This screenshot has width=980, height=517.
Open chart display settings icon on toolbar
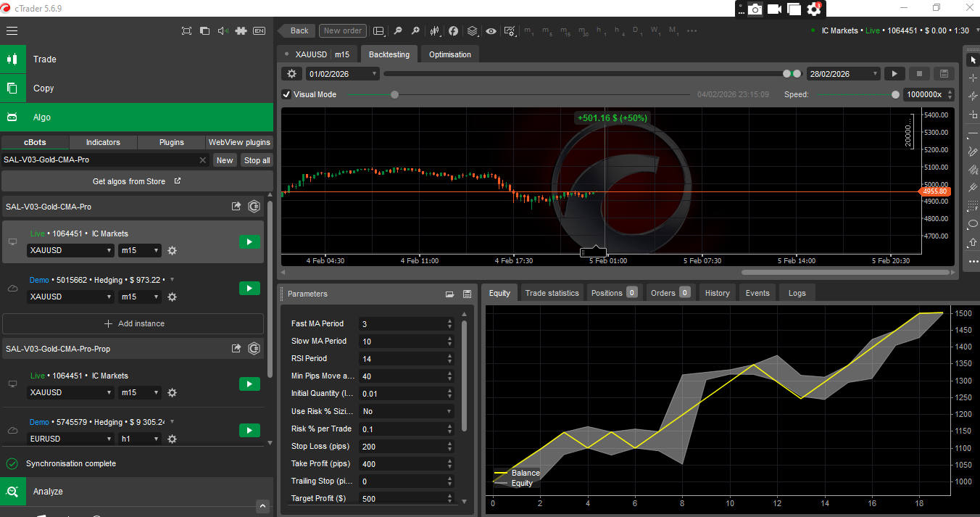[x=510, y=31]
